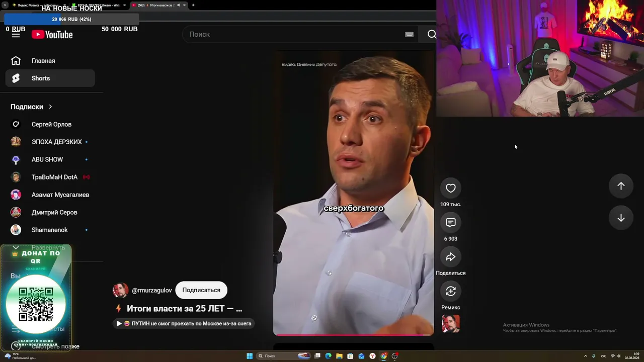Go to Главная in the sidebar
This screenshot has height=362, width=644.
coord(50,61)
